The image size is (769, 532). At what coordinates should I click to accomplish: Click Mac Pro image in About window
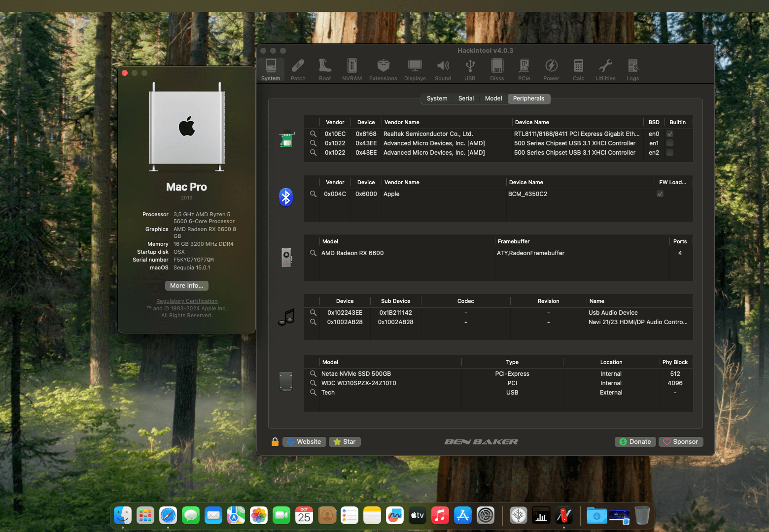(x=187, y=127)
